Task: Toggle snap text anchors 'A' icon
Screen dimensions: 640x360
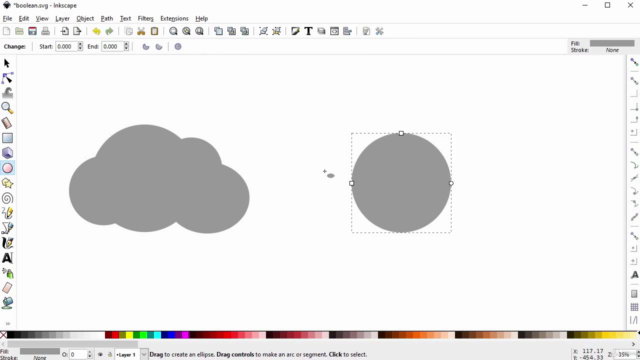Action: pos(634,275)
